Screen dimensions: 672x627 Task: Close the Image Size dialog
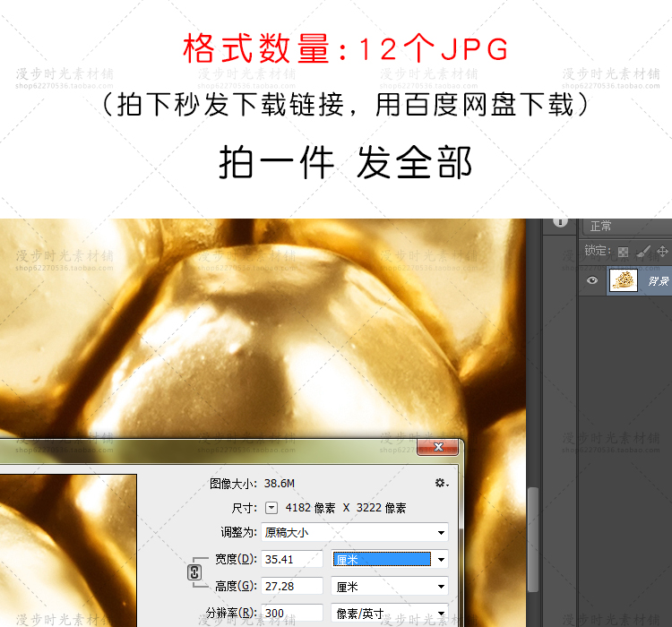(x=438, y=447)
